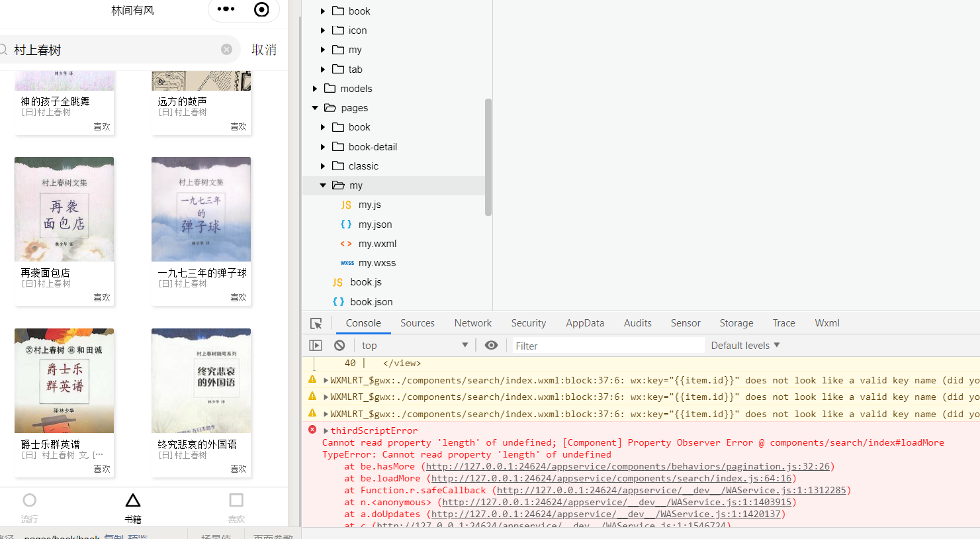Clear the search box text

tap(226, 50)
